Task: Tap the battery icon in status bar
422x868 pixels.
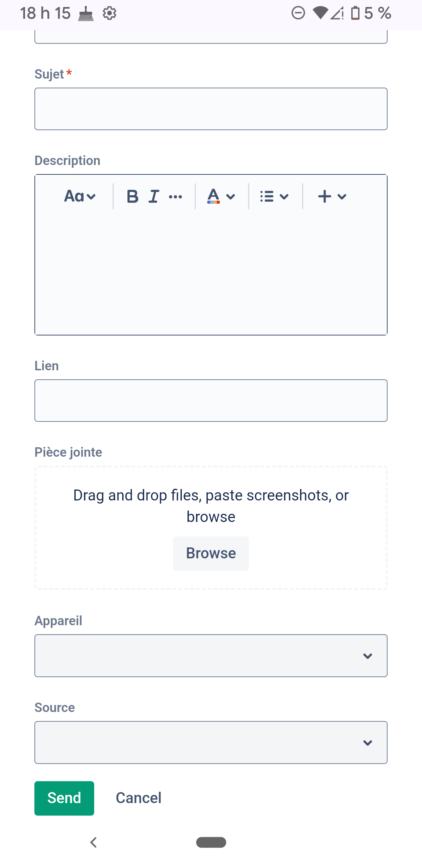Action: coord(355,13)
